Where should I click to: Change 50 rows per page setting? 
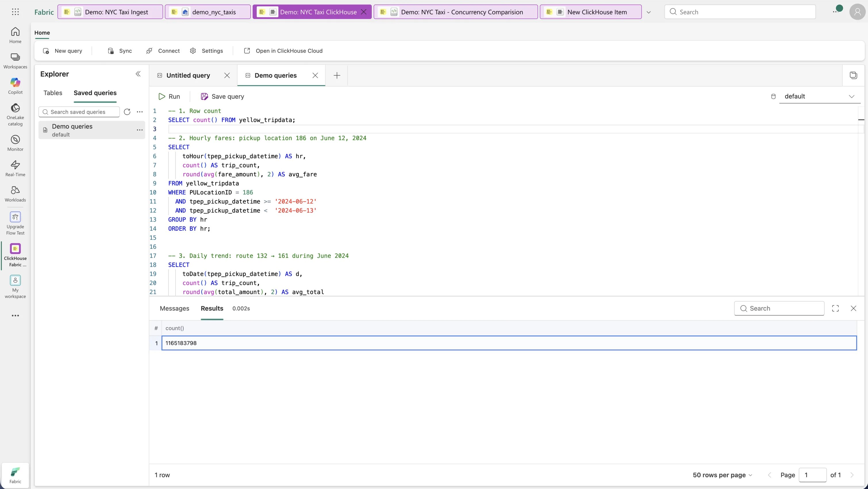[x=722, y=475]
